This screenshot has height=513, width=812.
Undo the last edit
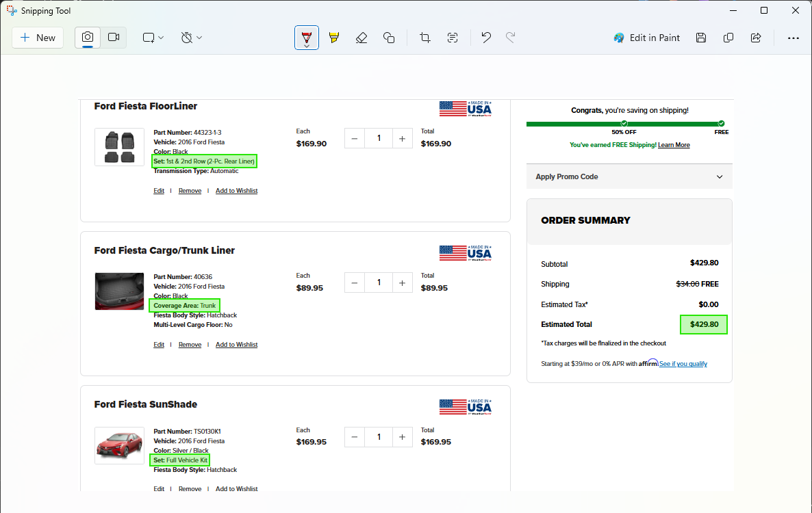click(485, 38)
